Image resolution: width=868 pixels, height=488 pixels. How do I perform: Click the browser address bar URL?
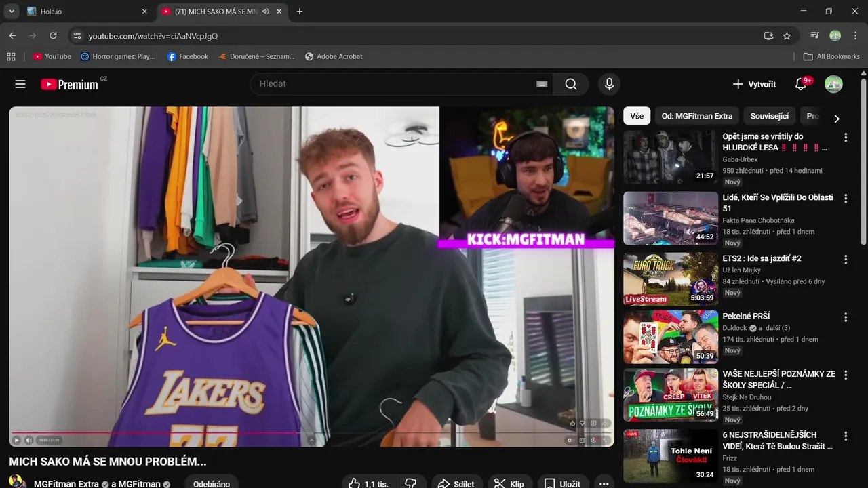click(x=153, y=35)
